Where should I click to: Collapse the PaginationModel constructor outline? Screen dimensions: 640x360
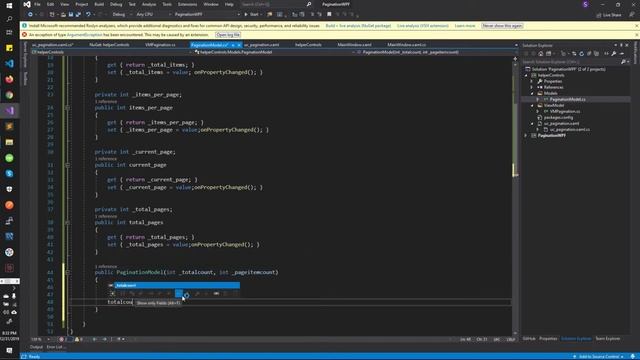[x=67, y=272]
